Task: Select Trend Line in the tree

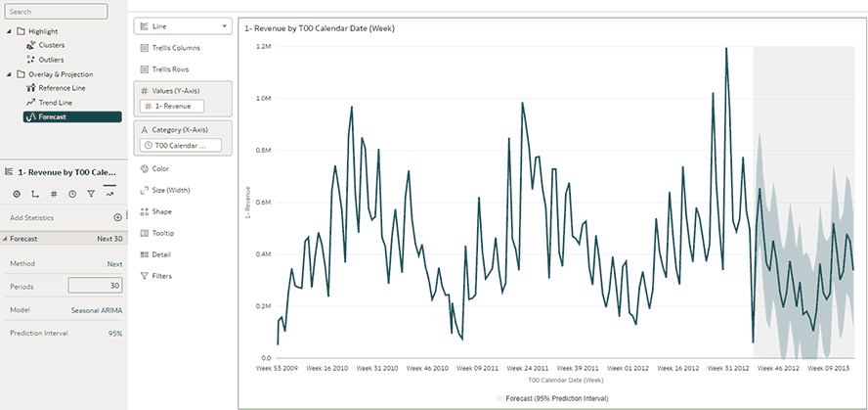Action: click(55, 102)
